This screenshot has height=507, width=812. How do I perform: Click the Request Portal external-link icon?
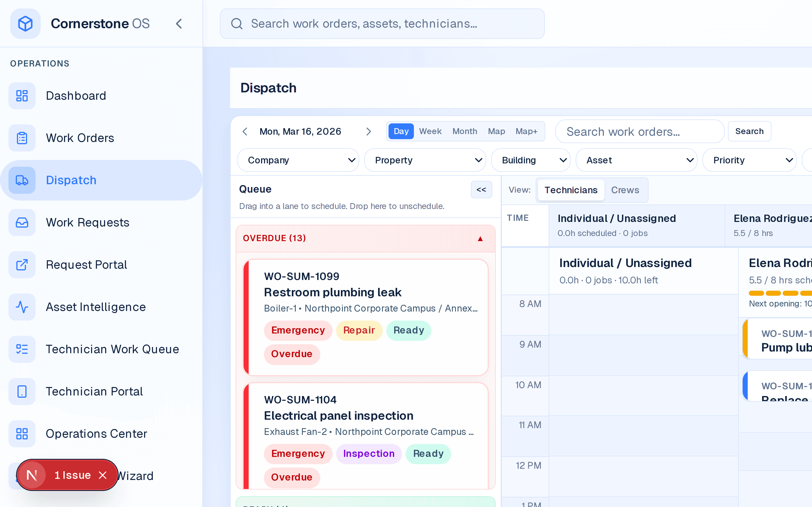pyautogui.click(x=22, y=264)
